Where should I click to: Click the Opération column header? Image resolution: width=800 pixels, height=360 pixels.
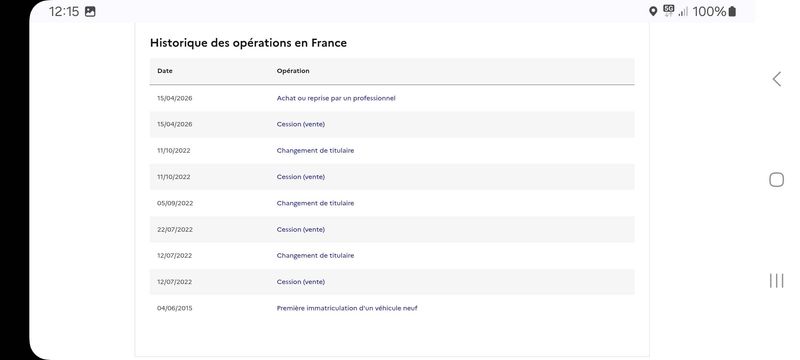pos(293,71)
